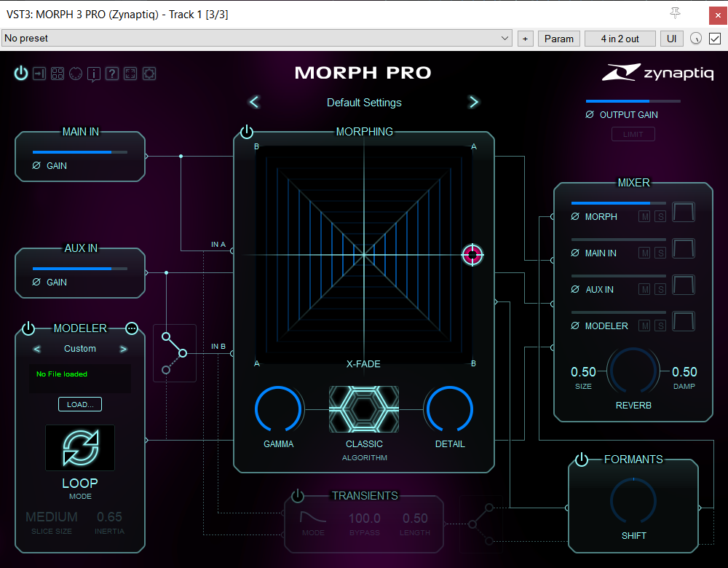The image size is (728, 568).
Task: Click the next MODELER preset arrow
Action: [124, 349]
